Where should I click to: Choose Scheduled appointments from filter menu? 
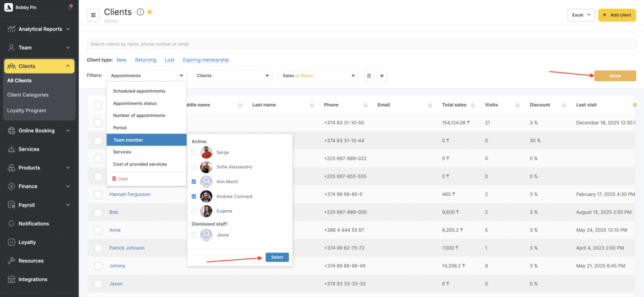139,91
